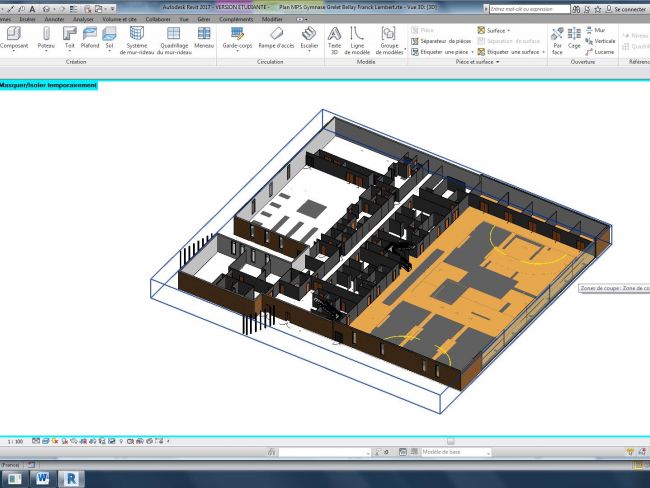Viewport: 650px width, 488px height.
Task: Open the Poteau dropdown arrow
Action: click(46, 52)
